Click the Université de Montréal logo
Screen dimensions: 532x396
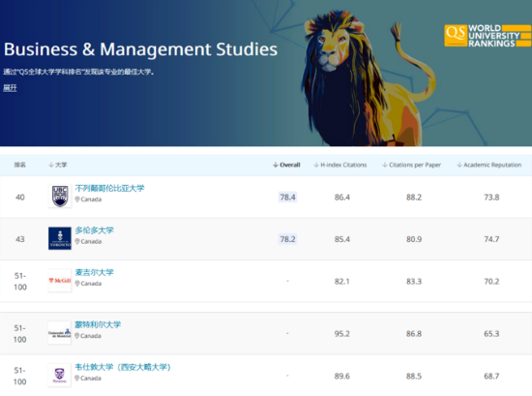pyautogui.click(x=59, y=333)
